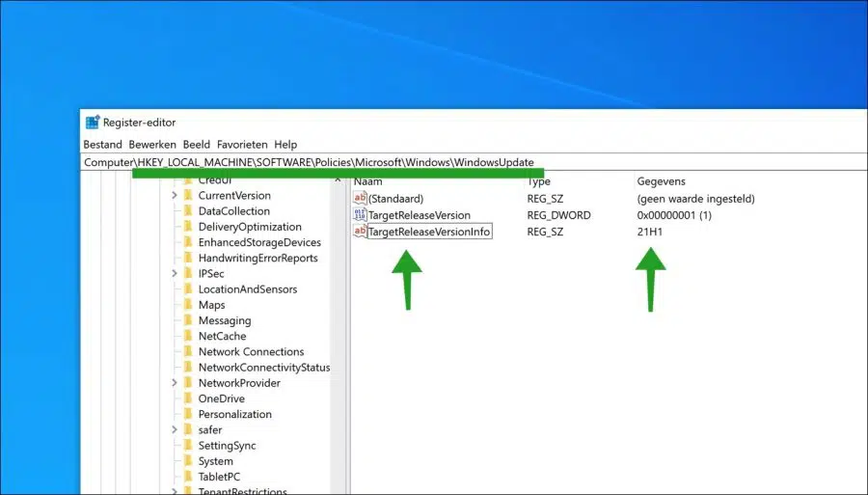868x495 pixels.
Task: Select the Network Connections key
Action: click(252, 351)
